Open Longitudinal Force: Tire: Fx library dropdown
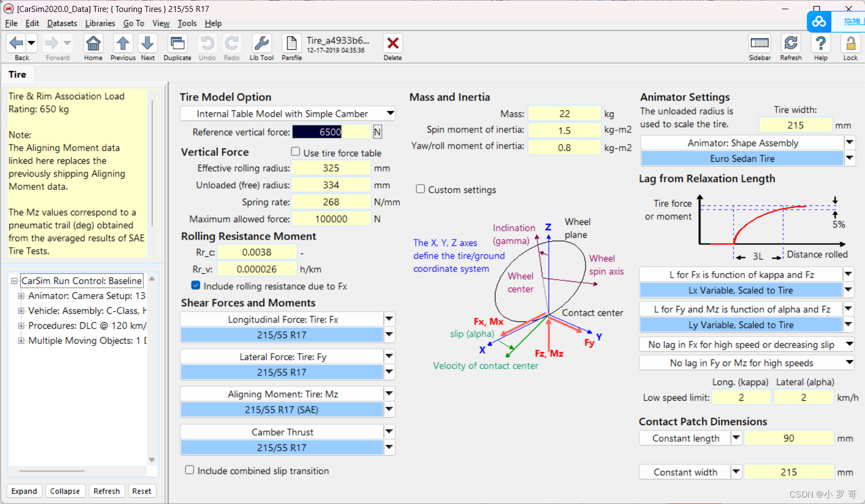Screen dimensions: 865x504 coord(389,319)
